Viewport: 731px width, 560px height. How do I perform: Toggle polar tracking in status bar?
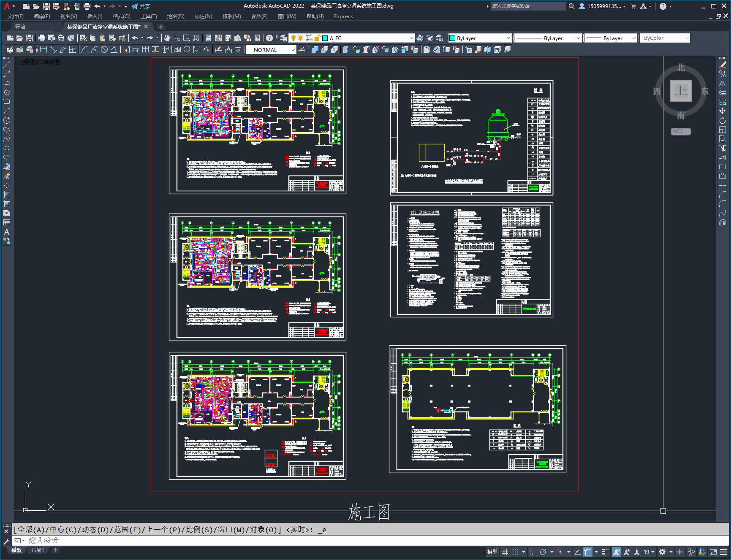543,552
